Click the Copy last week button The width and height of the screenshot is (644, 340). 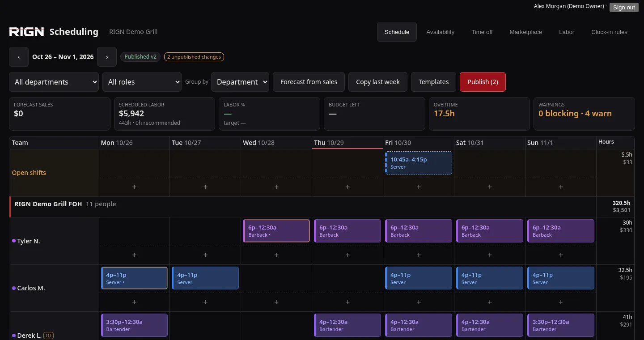(x=378, y=82)
